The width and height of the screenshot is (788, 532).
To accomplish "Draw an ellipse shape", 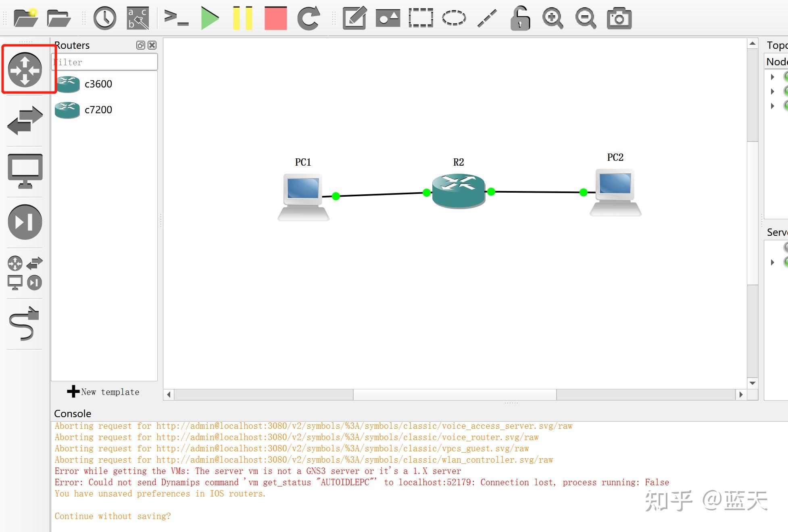I will pyautogui.click(x=454, y=18).
